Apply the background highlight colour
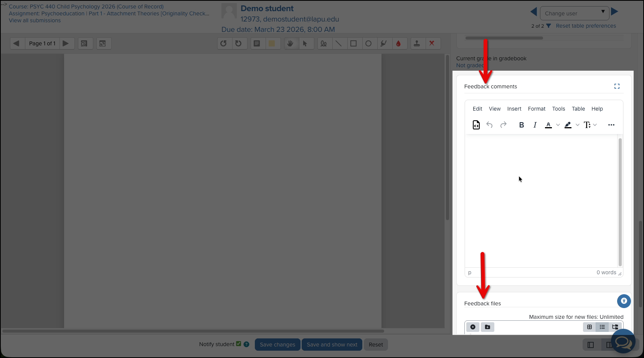This screenshot has width=644, height=358. point(568,125)
